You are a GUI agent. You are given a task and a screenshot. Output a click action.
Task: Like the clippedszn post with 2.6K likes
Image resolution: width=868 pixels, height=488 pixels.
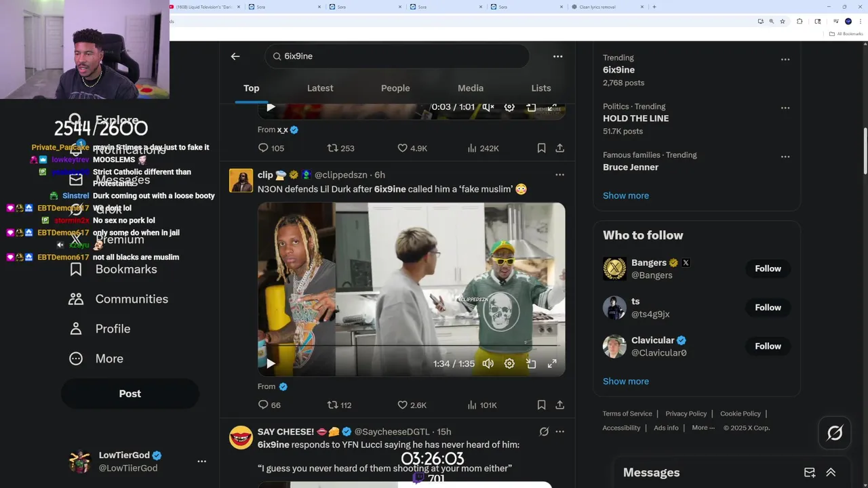pyautogui.click(x=412, y=405)
